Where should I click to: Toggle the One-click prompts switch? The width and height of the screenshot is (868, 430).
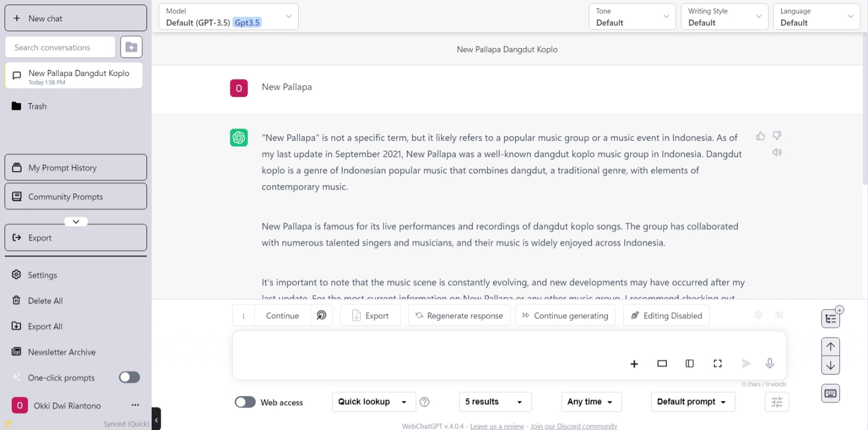coord(129,377)
